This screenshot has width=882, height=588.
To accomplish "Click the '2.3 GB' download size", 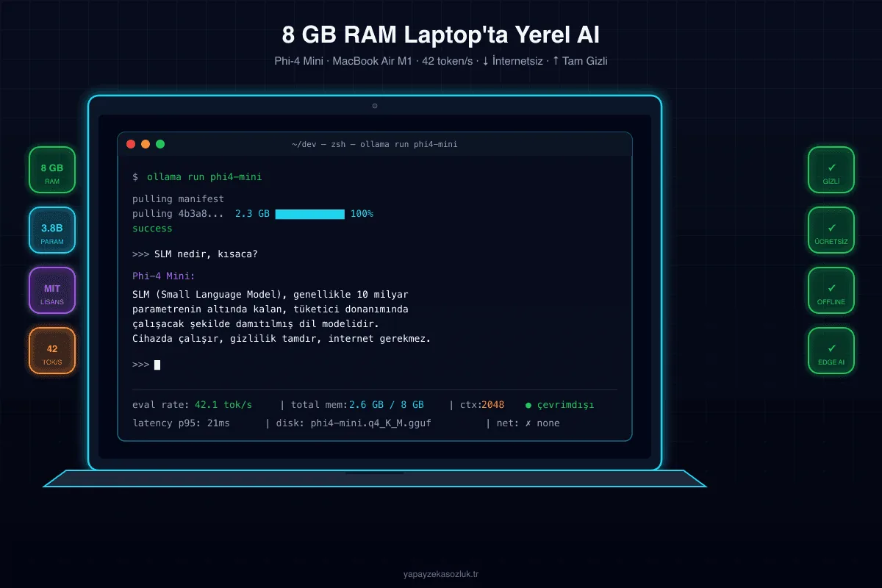I will (x=252, y=214).
